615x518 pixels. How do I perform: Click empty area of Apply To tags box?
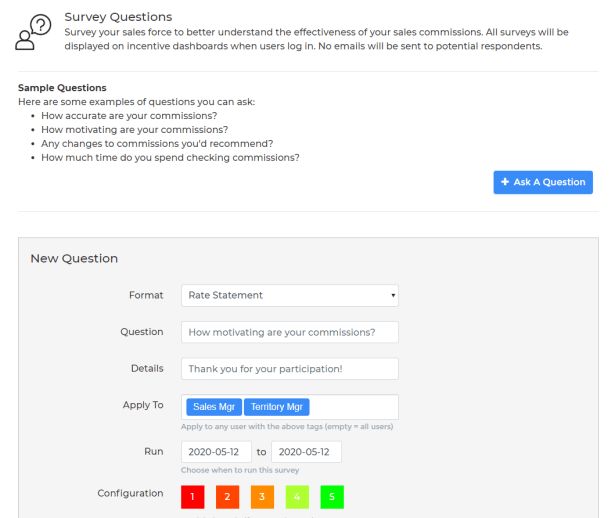pyautogui.click(x=355, y=407)
